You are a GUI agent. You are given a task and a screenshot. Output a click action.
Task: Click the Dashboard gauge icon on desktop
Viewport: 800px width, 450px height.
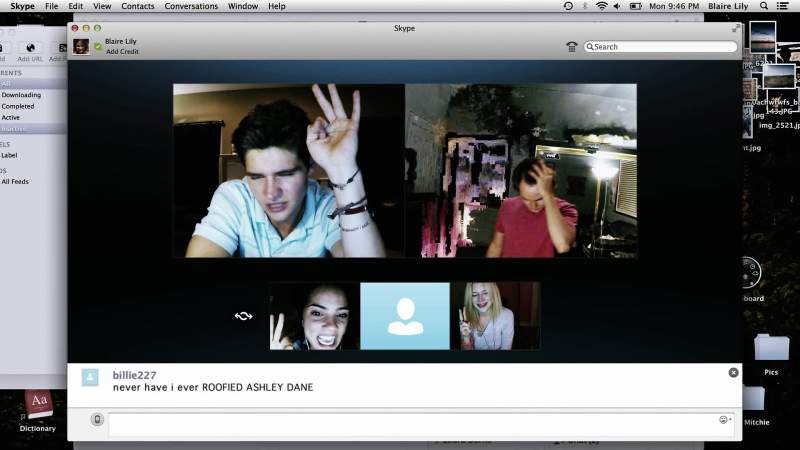[x=751, y=272]
